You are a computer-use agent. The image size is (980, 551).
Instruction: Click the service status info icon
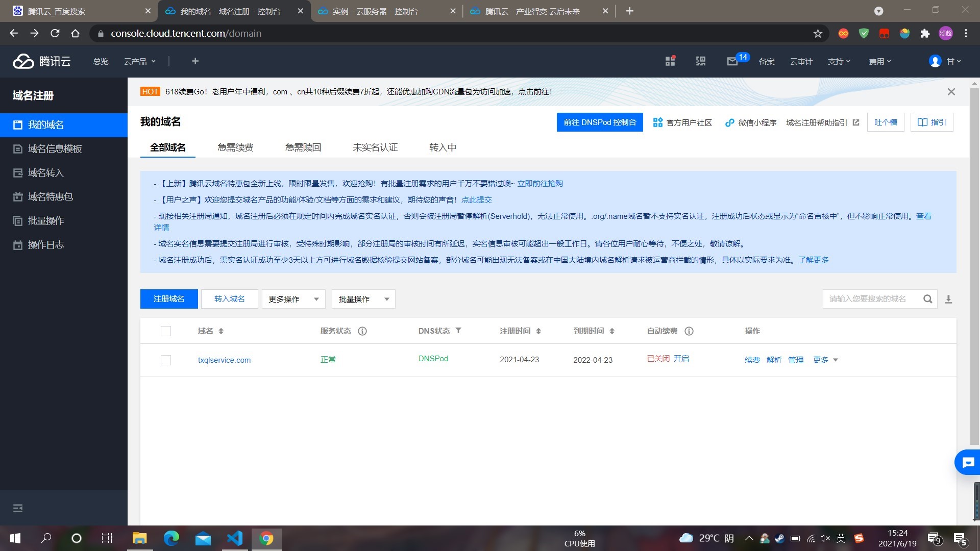pyautogui.click(x=362, y=331)
